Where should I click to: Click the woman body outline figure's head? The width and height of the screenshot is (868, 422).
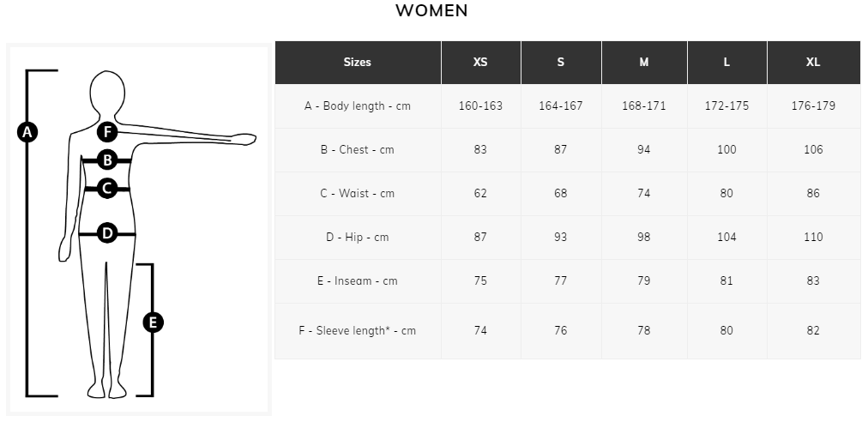[107, 91]
